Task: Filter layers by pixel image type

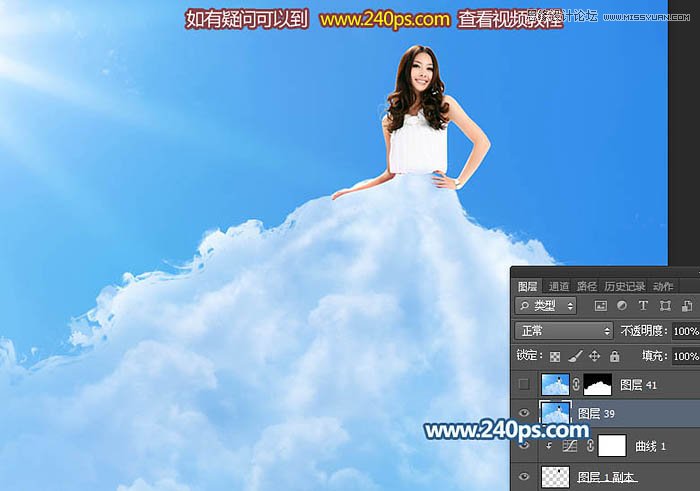Action: click(x=601, y=306)
